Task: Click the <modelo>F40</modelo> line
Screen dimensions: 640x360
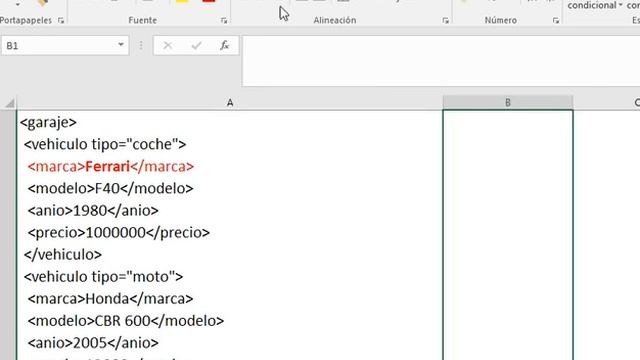Action: [x=110, y=188]
